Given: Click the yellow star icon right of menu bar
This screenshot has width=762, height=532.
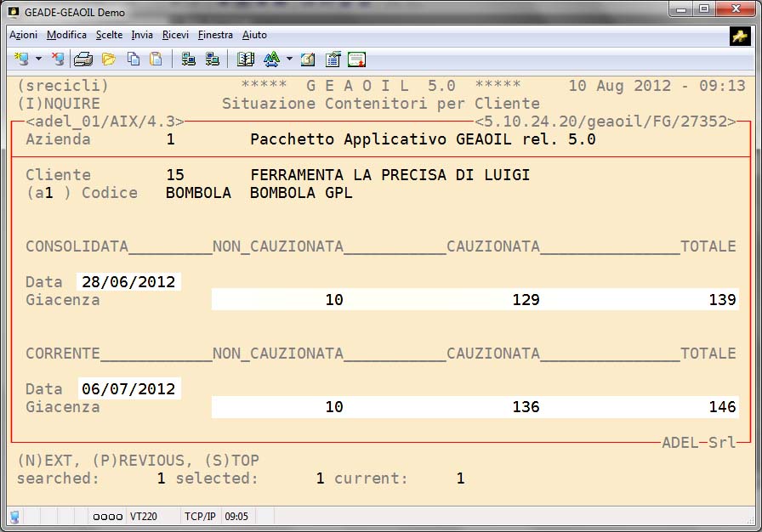Looking at the screenshot, I should point(739,36).
